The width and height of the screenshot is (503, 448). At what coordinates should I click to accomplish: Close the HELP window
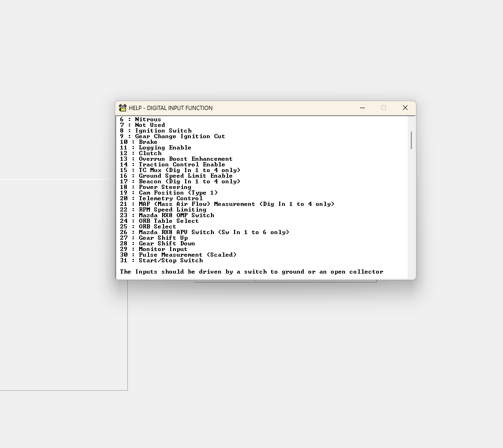tap(405, 108)
